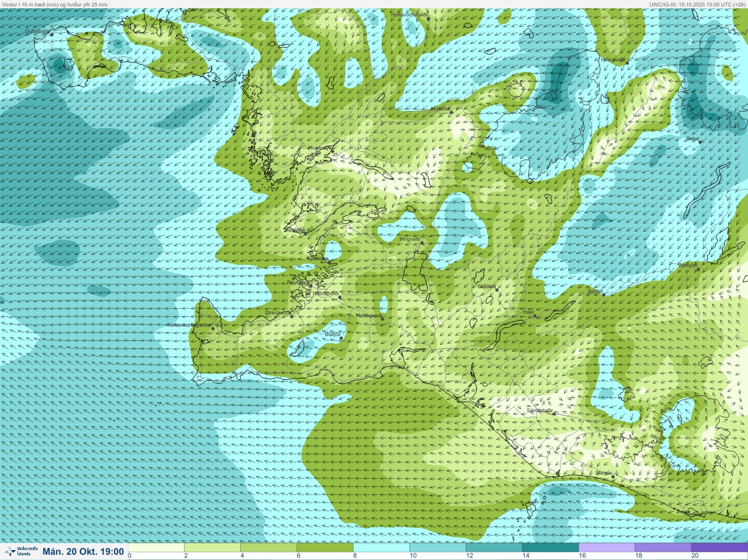Select the 16–18 m/s light purple legend swatch
This screenshot has width=748, height=560.
pyautogui.click(x=607, y=548)
